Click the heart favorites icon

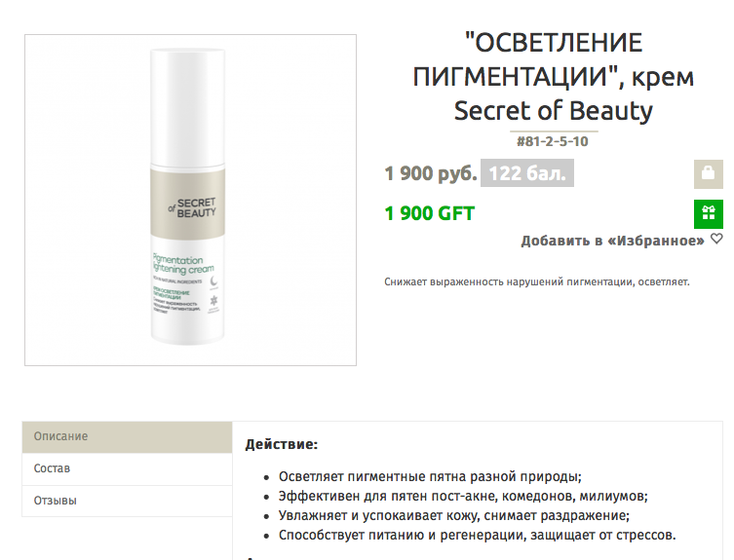click(x=716, y=239)
